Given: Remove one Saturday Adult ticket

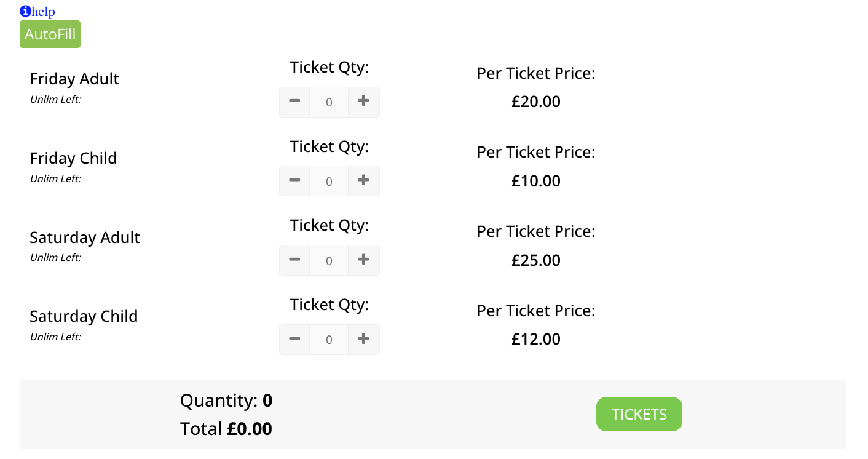Looking at the screenshot, I should 294,260.
